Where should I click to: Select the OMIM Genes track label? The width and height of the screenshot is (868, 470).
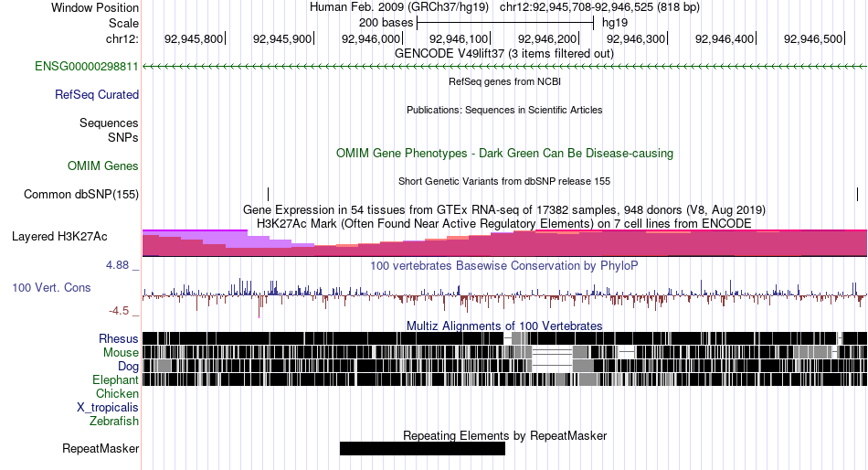[x=103, y=166]
